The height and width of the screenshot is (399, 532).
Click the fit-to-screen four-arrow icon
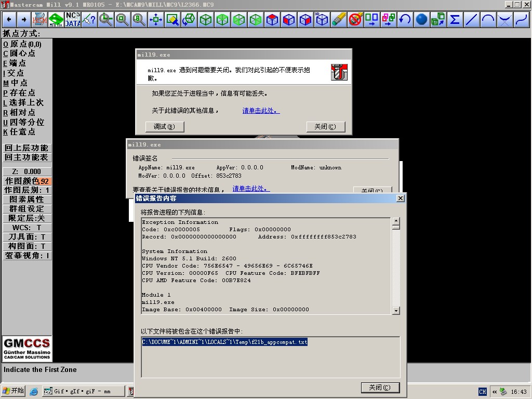point(156,20)
